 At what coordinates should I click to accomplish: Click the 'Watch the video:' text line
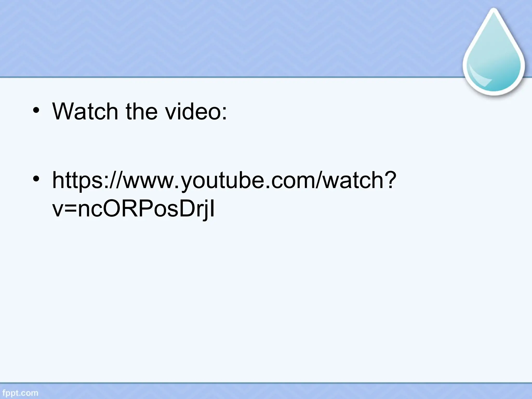139,111
